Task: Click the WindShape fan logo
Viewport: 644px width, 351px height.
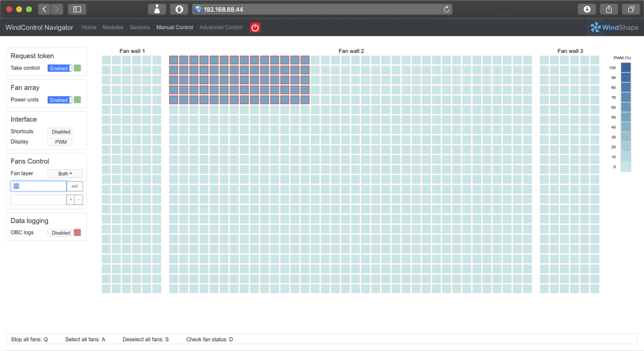Action: pyautogui.click(x=595, y=27)
